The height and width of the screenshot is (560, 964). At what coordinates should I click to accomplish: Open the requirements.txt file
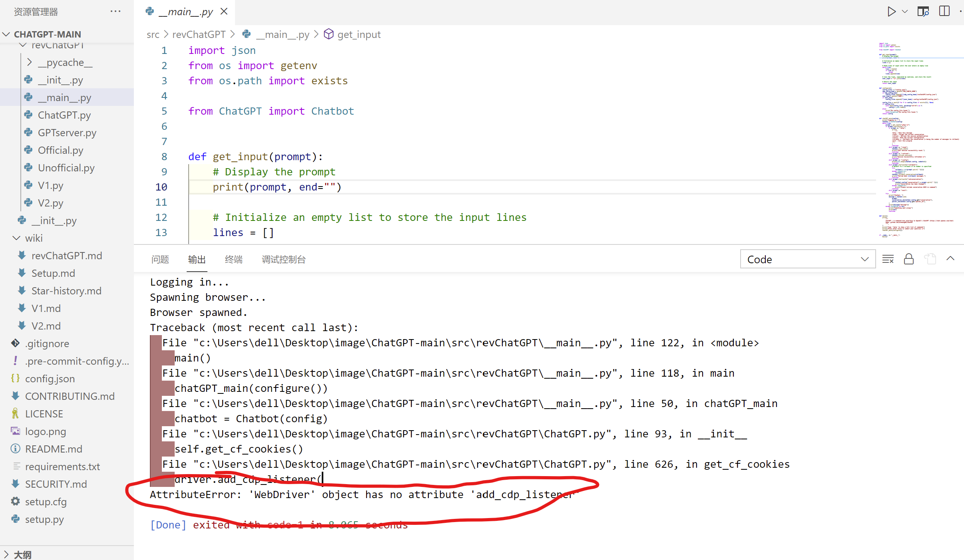[x=62, y=466]
